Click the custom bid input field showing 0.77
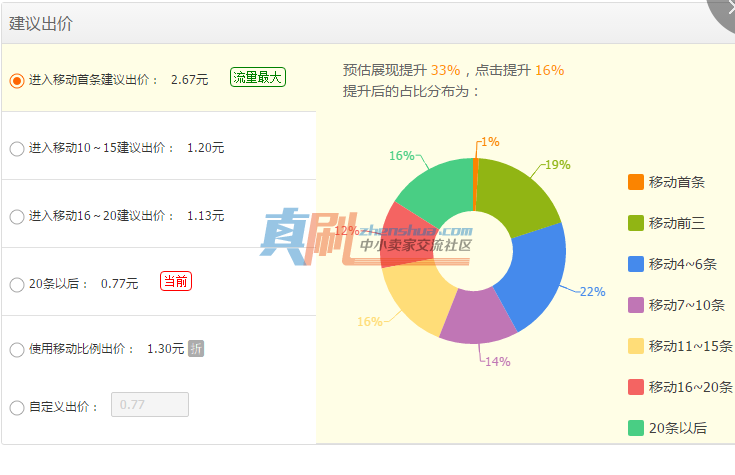The image size is (735, 475). (x=150, y=405)
